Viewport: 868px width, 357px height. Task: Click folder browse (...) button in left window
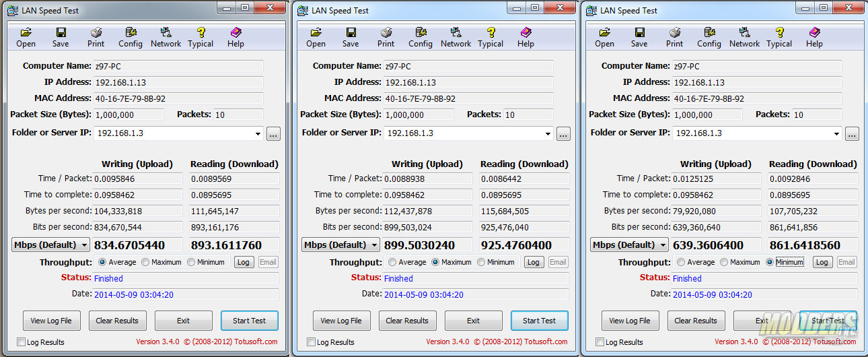tap(273, 133)
